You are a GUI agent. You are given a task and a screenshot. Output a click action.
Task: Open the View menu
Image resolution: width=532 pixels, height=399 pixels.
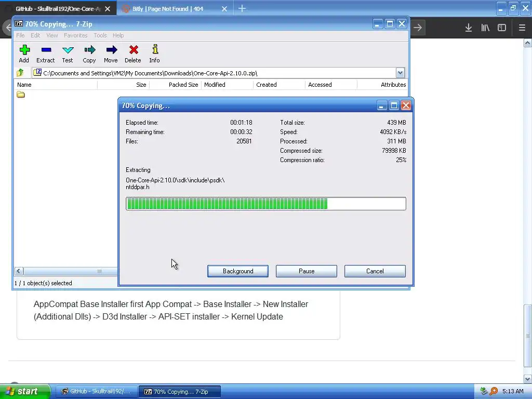point(52,35)
